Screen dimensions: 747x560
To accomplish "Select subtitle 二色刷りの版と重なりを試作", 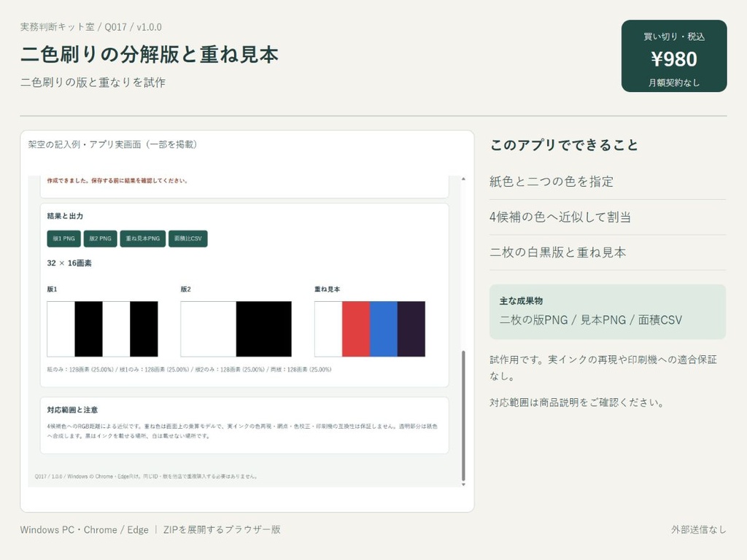I will pos(93,82).
